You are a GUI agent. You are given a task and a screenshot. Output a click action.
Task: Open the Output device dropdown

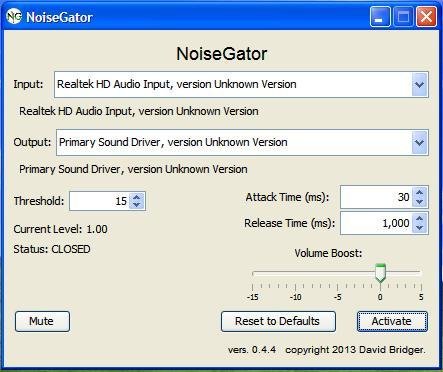coord(242,143)
